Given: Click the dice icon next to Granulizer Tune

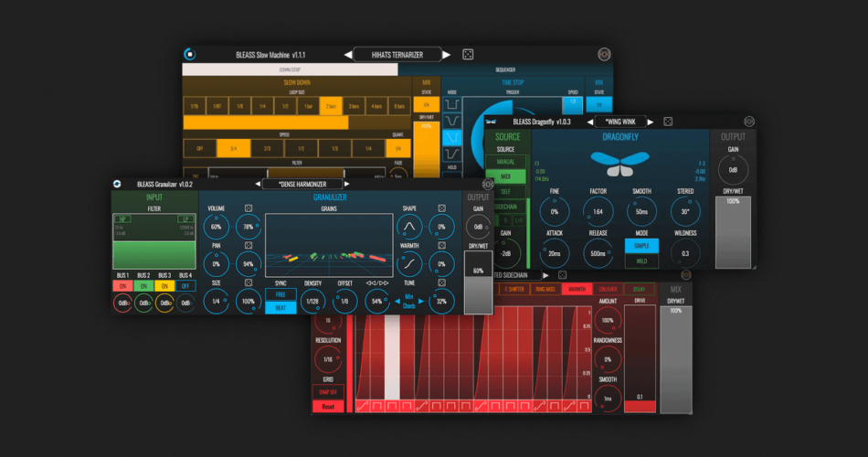Looking at the screenshot, I should pyautogui.click(x=441, y=283).
